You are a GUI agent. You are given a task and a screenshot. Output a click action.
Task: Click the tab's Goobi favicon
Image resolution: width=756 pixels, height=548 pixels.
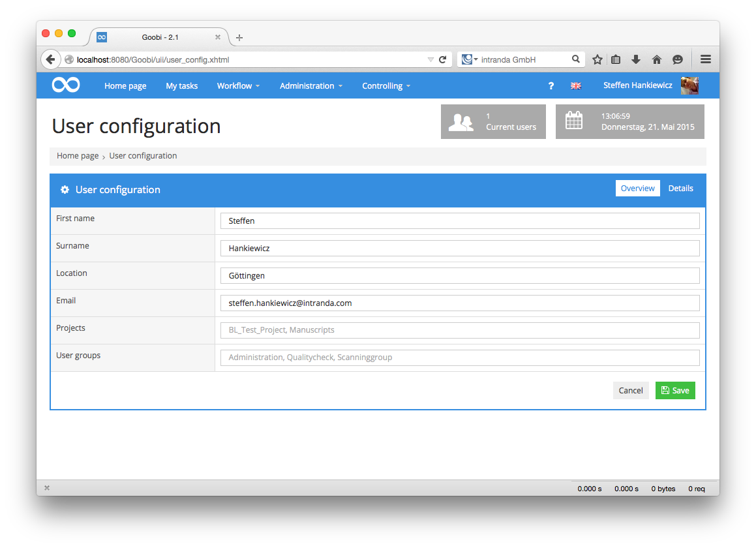pos(102,37)
